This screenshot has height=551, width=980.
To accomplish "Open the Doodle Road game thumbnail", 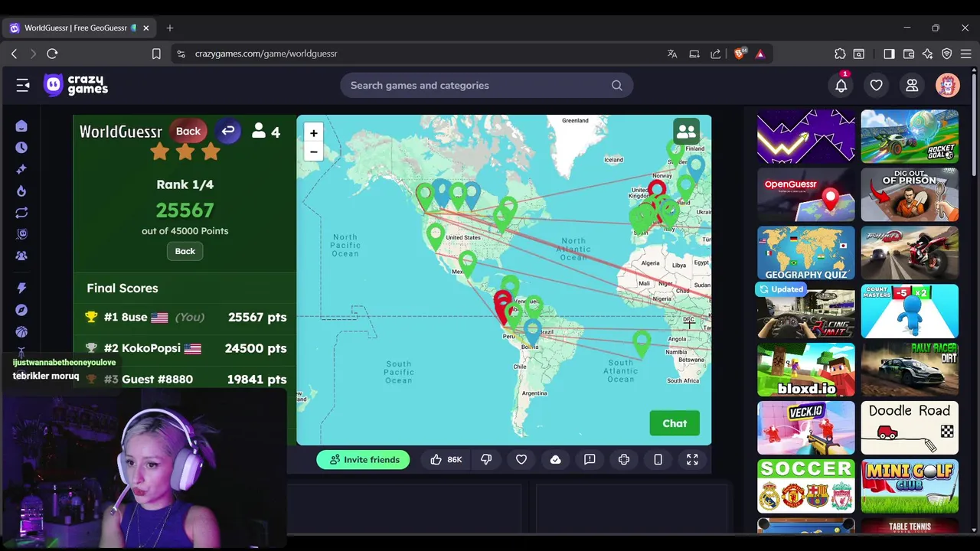I will pyautogui.click(x=910, y=428).
